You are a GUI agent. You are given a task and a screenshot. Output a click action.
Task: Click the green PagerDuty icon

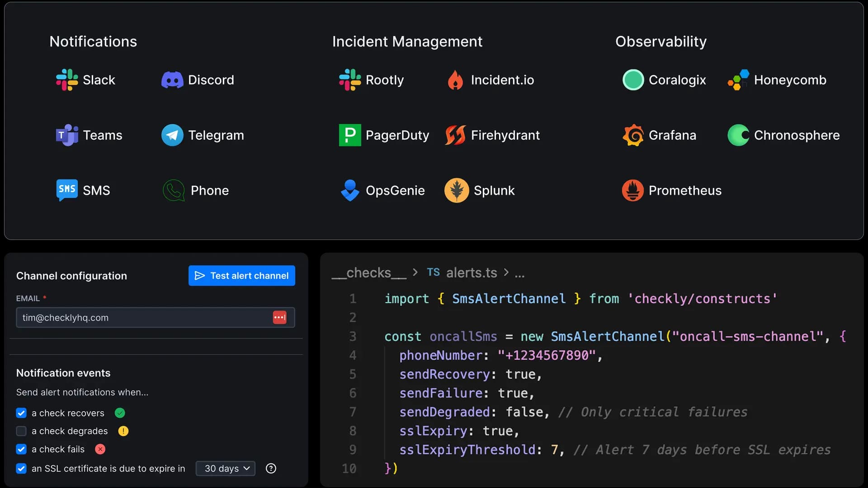pos(350,135)
